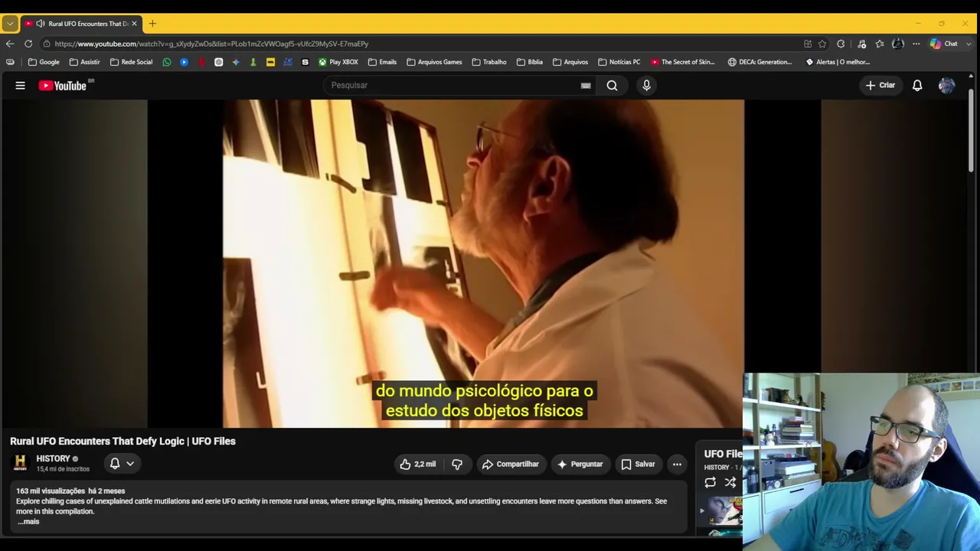Open the Emails bookmarks folder

pyautogui.click(x=382, y=62)
